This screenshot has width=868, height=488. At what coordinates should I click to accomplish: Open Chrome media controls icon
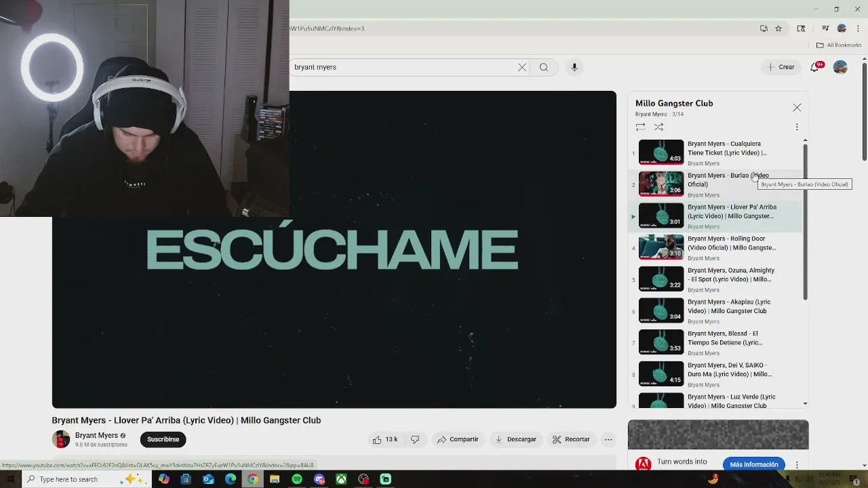825,28
